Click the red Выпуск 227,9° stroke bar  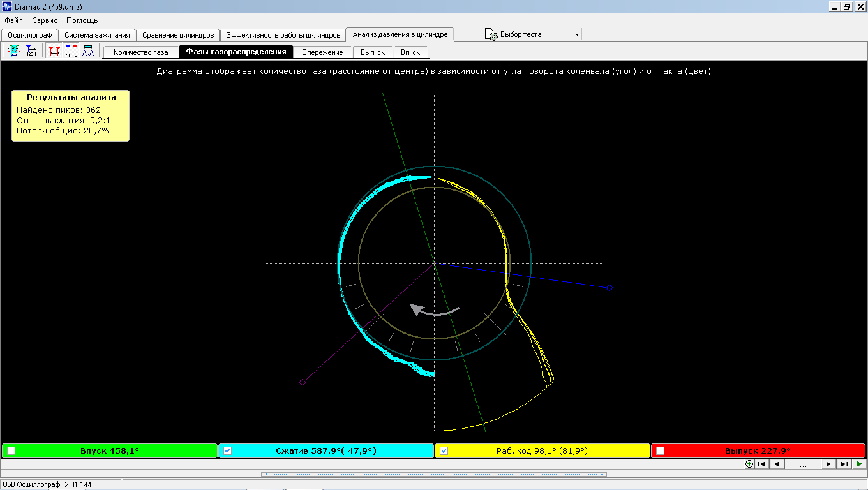pyautogui.click(x=758, y=450)
